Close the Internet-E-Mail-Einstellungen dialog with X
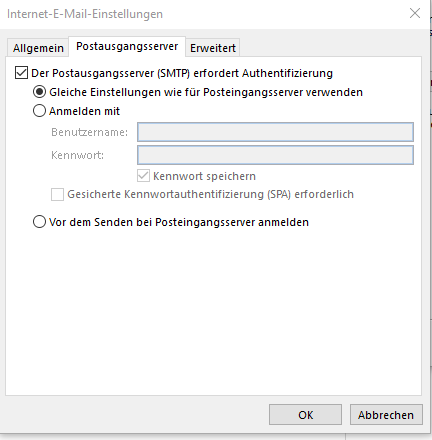This screenshot has width=432, height=440. pos(415,13)
